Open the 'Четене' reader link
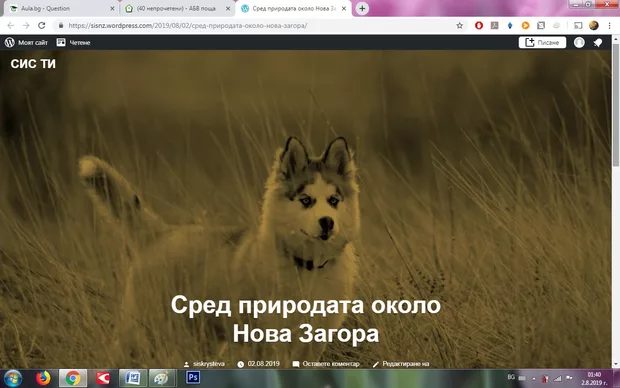Viewport: 620px width, 388px height. tap(74, 42)
